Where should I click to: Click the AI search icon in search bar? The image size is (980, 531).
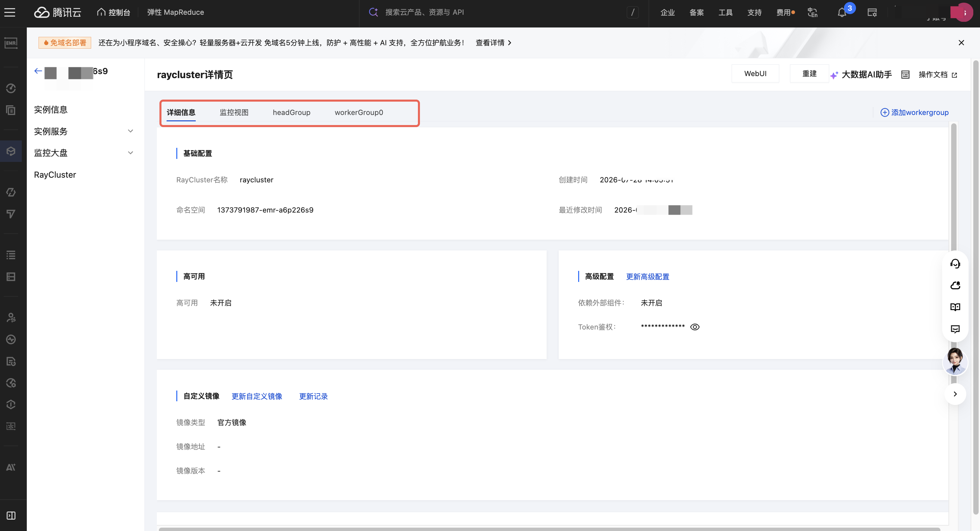[373, 12]
